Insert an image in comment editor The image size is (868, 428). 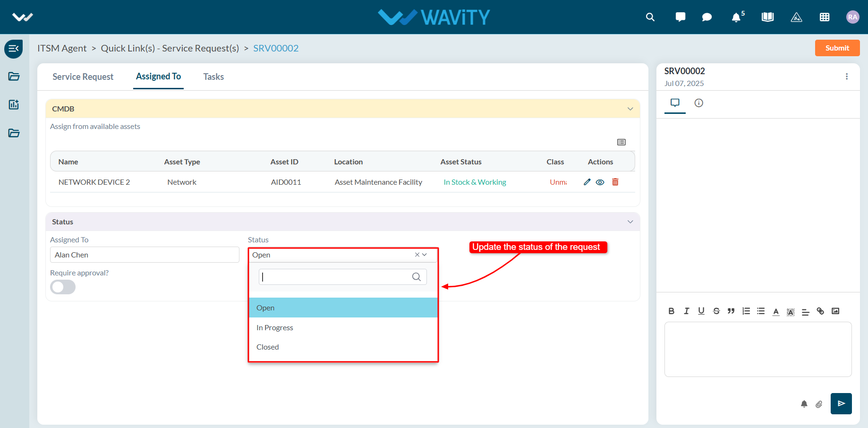[835, 311]
